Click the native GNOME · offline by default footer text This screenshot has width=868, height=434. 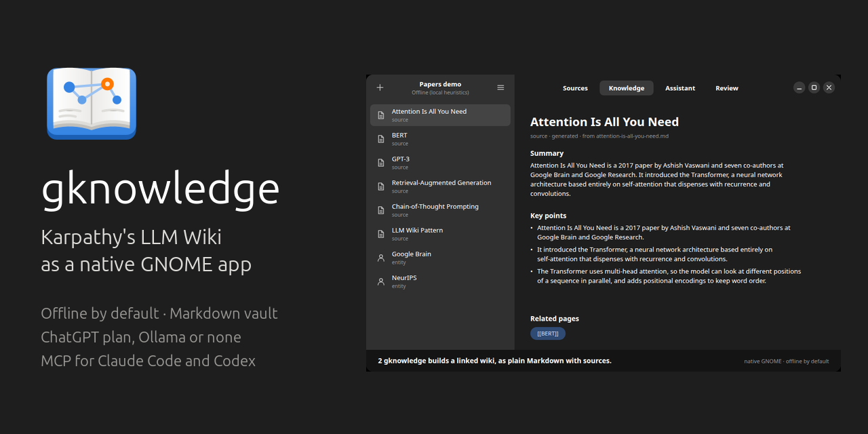pyautogui.click(x=786, y=361)
